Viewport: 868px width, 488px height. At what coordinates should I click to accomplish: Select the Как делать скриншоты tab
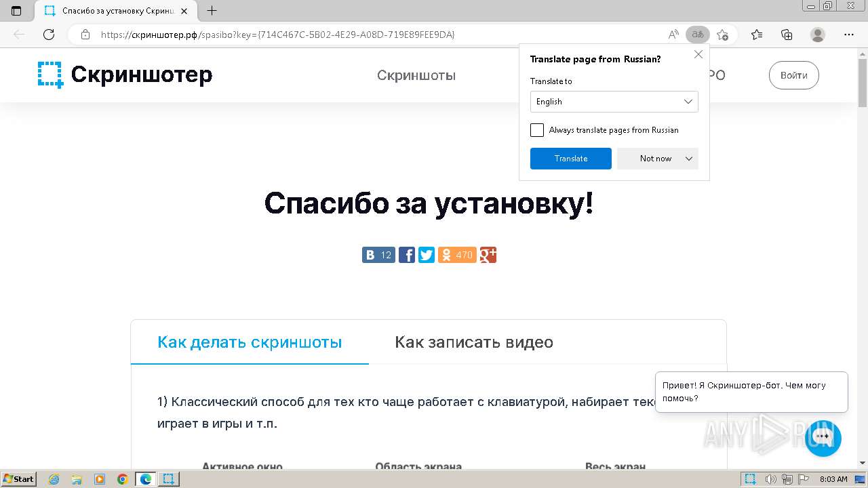click(x=250, y=342)
